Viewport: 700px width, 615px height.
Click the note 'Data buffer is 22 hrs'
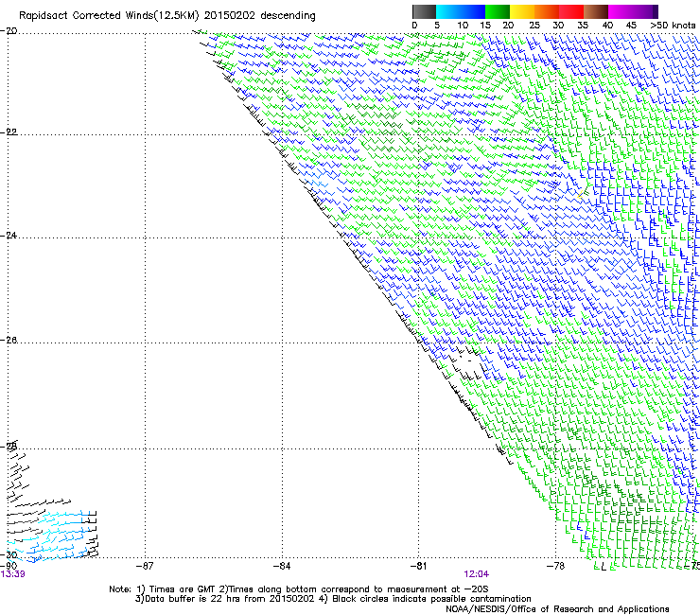tap(193, 599)
